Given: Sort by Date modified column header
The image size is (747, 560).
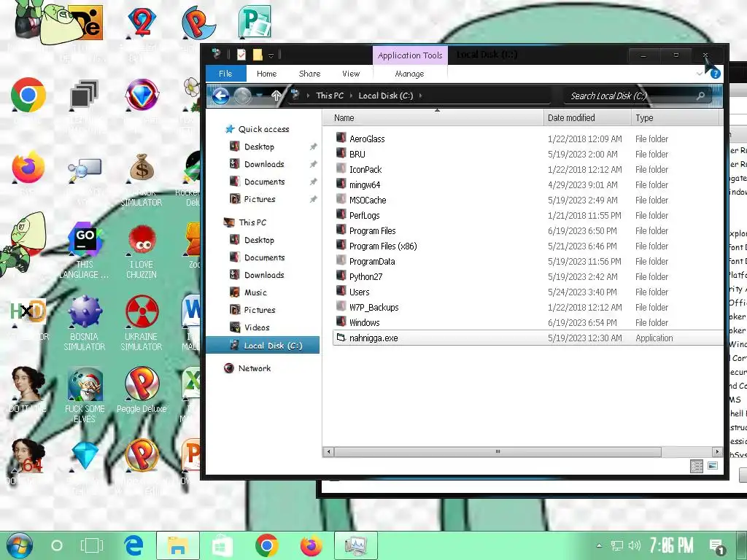Looking at the screenshot, I should [587, 118].
